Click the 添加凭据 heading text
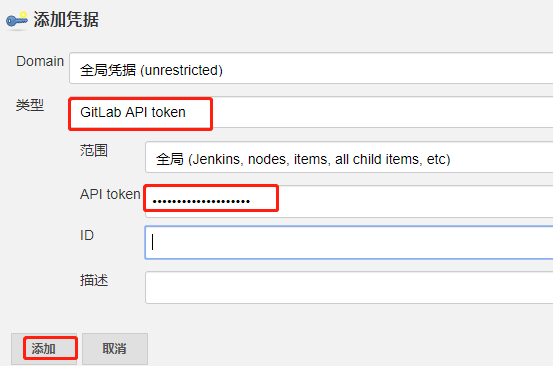The height and width of the screenshot is (366, 553). click(66, 20)
